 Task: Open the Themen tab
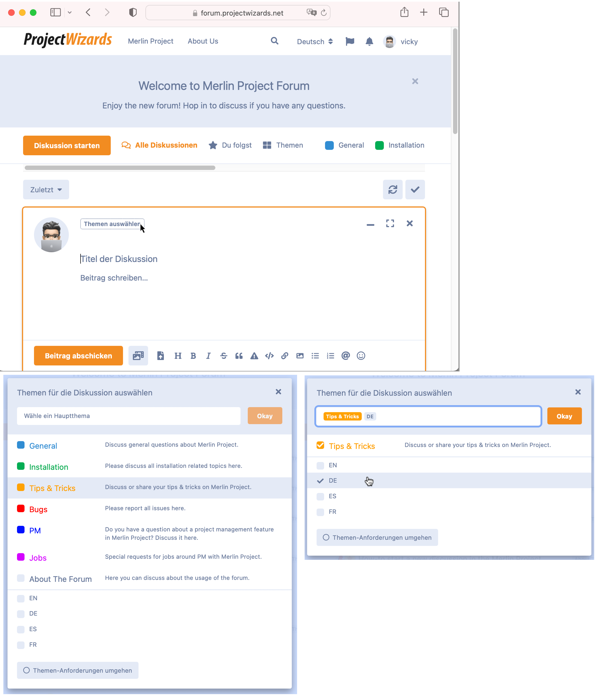(x=283, y=145)
